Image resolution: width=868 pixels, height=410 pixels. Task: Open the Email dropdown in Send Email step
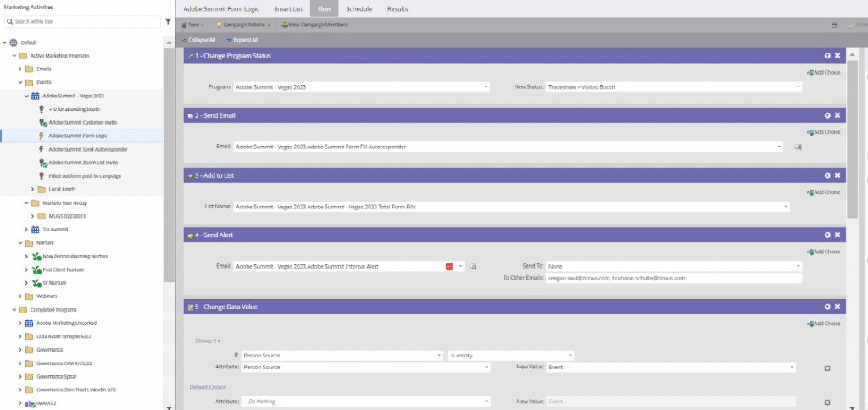779,147
